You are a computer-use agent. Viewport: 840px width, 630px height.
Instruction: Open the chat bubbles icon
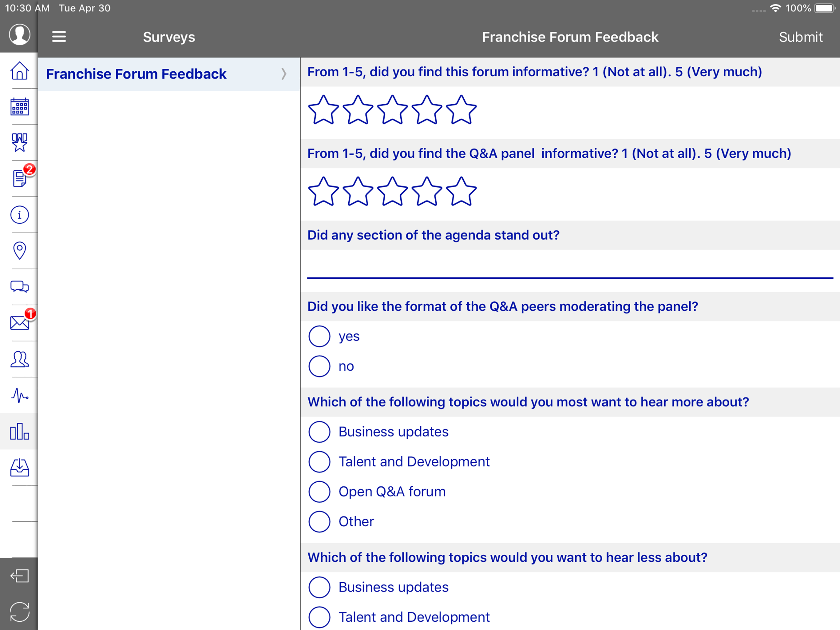(19, 286)
